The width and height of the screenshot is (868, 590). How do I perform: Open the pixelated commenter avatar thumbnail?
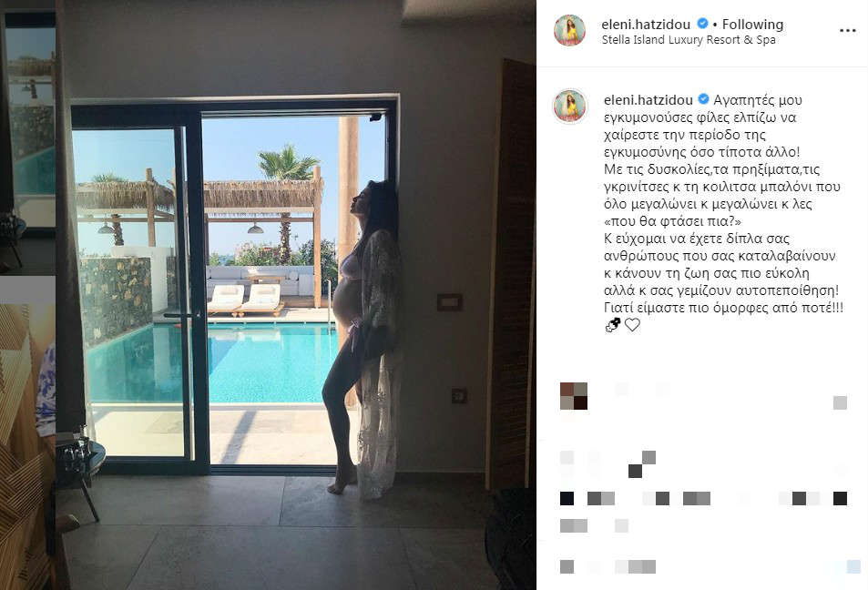click(574, 396)
